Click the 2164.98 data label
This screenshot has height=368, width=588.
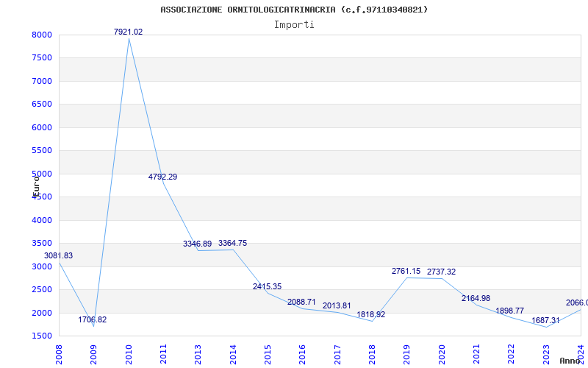pyautogui.click(x=476, y=299)
